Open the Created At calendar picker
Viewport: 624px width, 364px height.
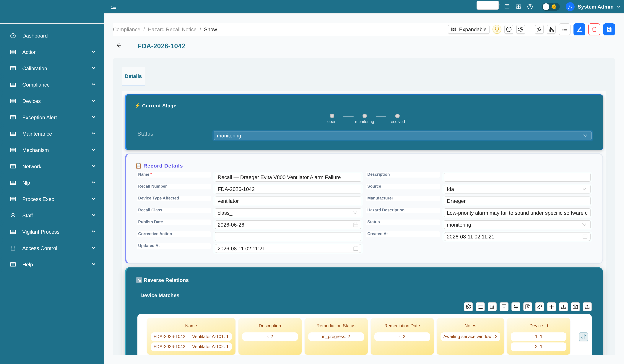pyautogui.click(x=585, y=237)
